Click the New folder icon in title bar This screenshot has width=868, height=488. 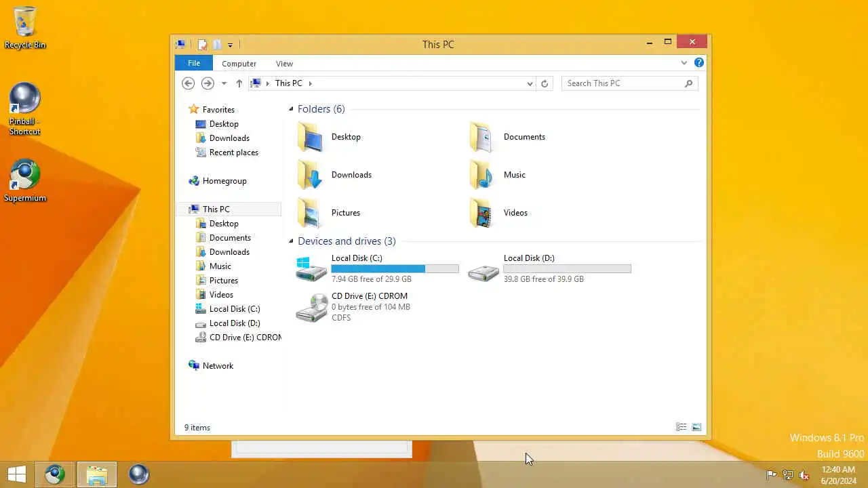pyautogui.click(x=217, y=45)
